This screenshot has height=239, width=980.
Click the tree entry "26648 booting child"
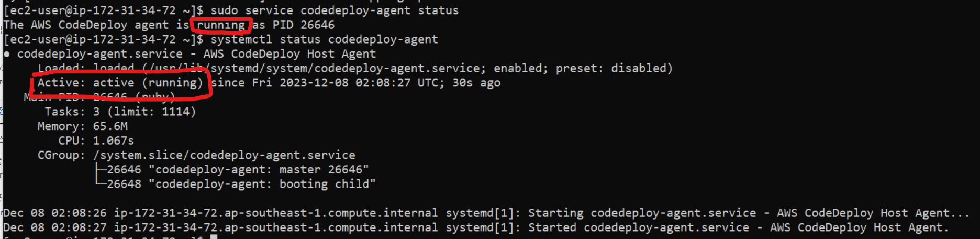coord(236,184)
